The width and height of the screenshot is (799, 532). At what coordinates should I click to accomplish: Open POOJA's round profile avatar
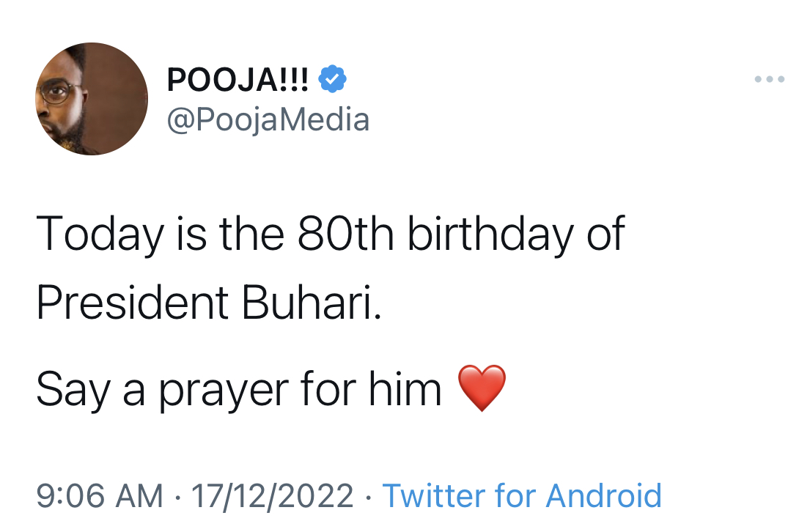91,98
